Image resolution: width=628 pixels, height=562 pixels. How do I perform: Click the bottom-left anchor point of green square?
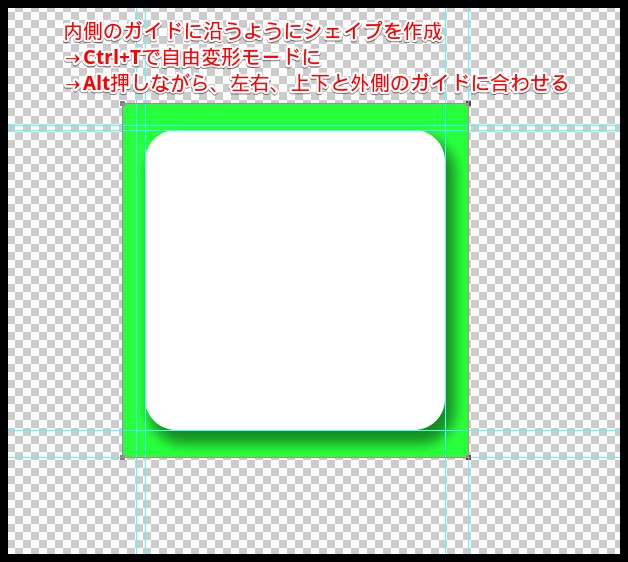tap(123, 457)
